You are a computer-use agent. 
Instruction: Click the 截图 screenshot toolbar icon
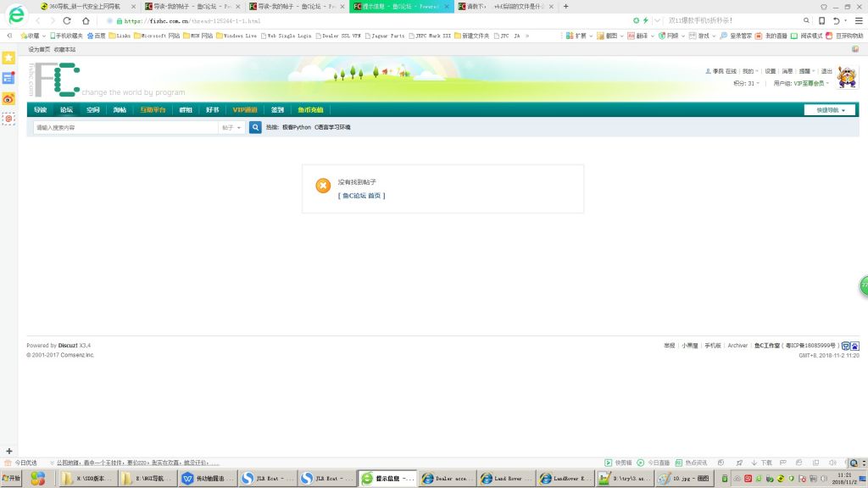click(x=607, y=36)
